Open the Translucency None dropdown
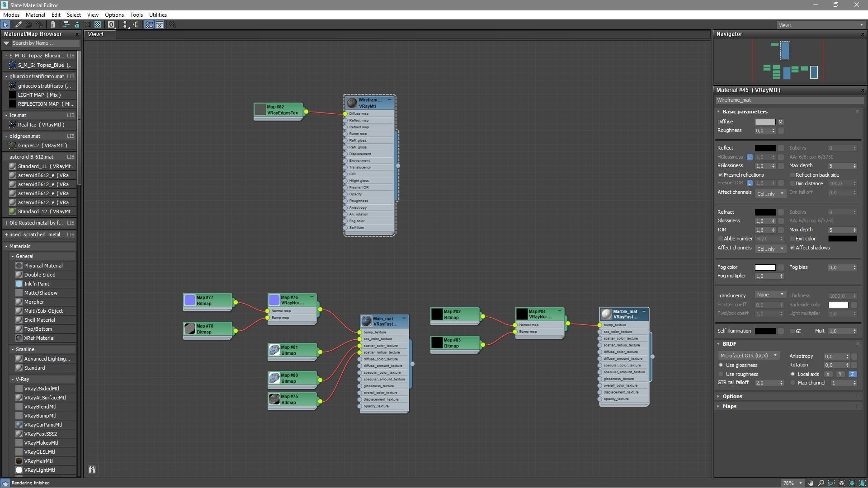868x488 pixels. (x=770, y=295)
